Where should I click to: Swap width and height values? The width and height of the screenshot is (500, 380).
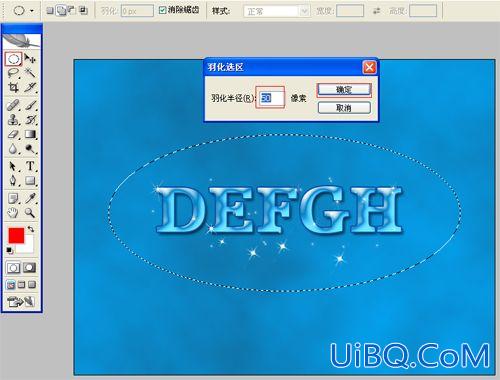[376, 11]
